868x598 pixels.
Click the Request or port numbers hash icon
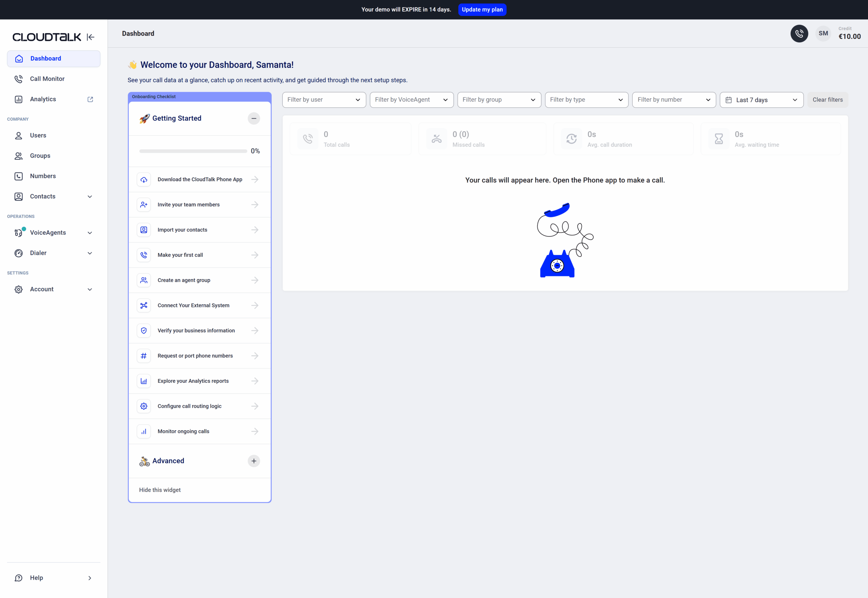coord(144,356)
